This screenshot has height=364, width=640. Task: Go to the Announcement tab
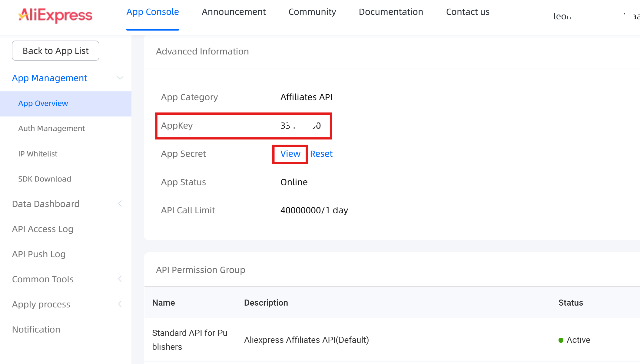[x=234, y=12]
